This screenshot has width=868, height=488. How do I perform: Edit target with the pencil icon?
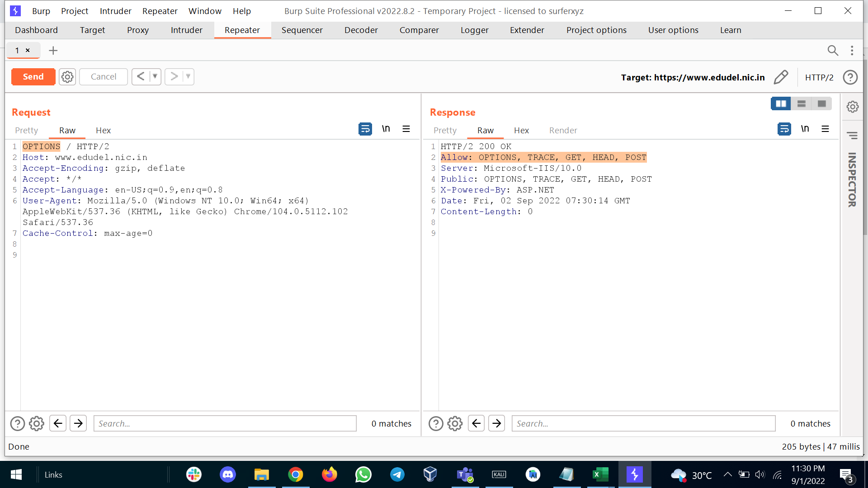781,77
